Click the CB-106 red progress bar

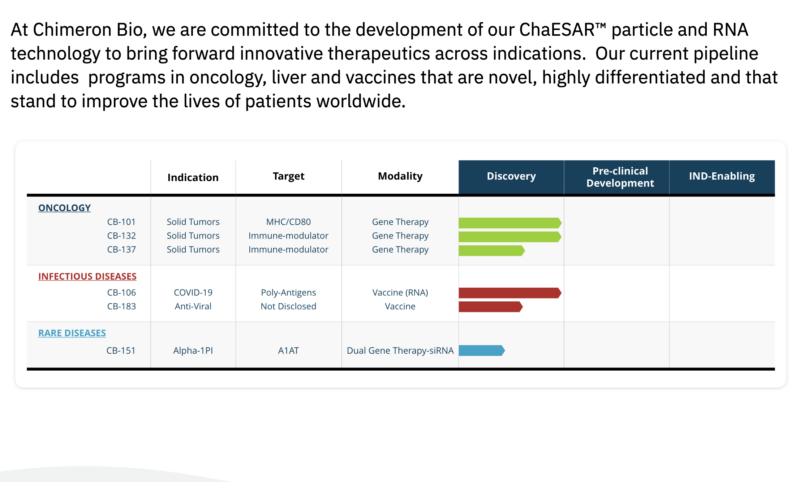point(510,293)
